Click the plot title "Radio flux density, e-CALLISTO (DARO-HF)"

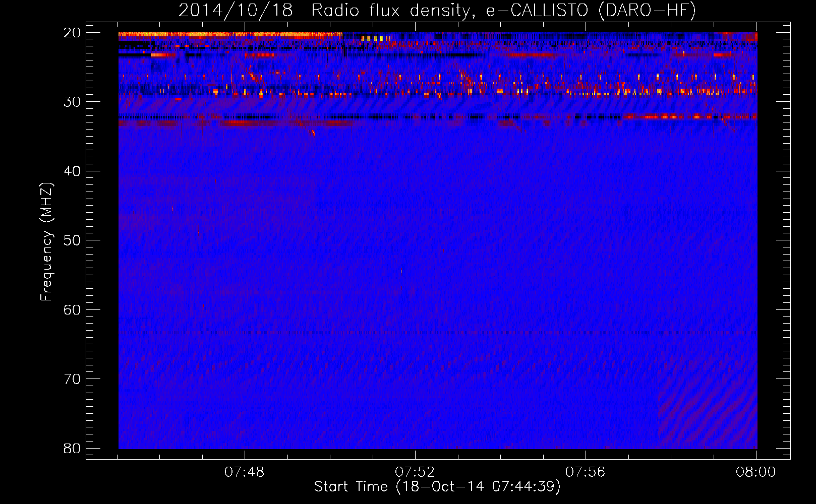(x=503, y=11)
